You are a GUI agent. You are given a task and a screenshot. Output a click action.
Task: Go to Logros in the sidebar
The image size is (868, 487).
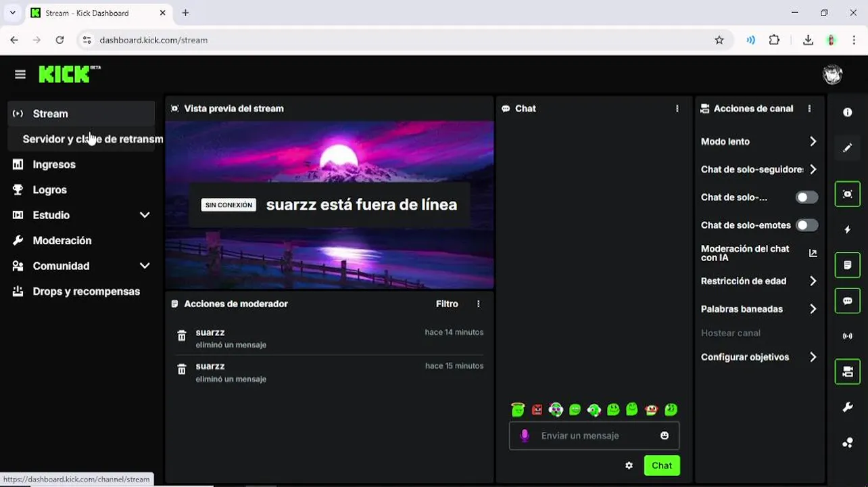(x=81, y=190)
